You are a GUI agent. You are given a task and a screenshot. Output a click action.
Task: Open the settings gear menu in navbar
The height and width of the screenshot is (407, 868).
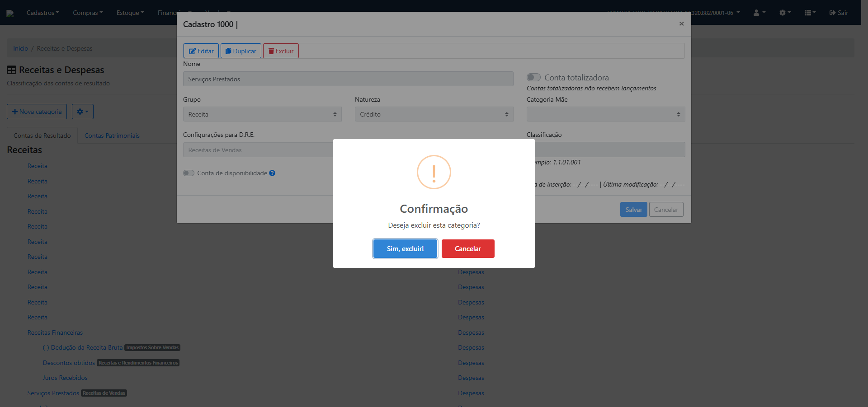(785, 13)
